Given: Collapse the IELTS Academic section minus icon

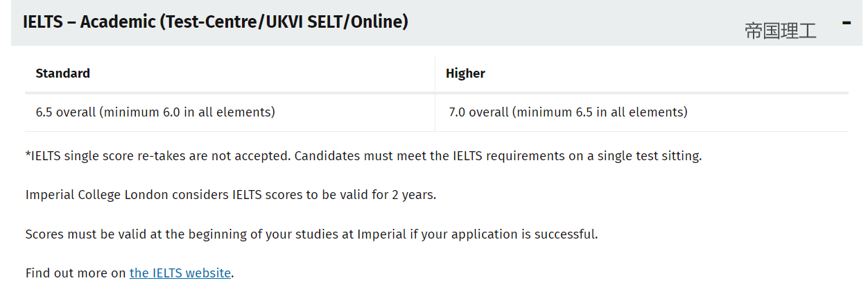Looking at the screenshot, I should tap(847, 23).
